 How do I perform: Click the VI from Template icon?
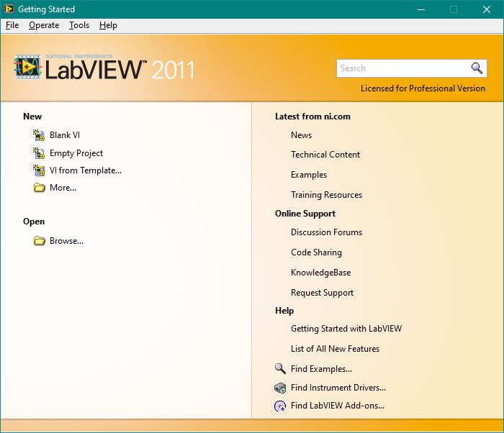click(39, 170)
